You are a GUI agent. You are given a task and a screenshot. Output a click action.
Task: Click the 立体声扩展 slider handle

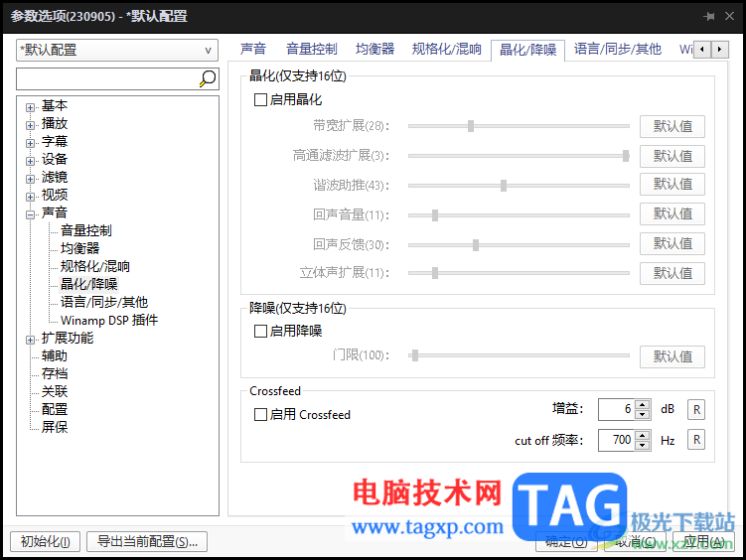[435, 273]
